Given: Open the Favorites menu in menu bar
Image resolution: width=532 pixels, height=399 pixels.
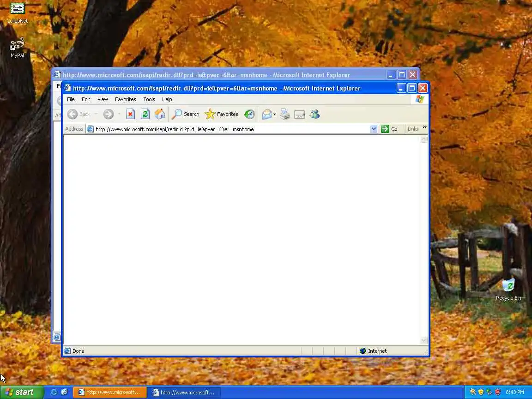Looking at the screenshot, I should click(125, 99).
